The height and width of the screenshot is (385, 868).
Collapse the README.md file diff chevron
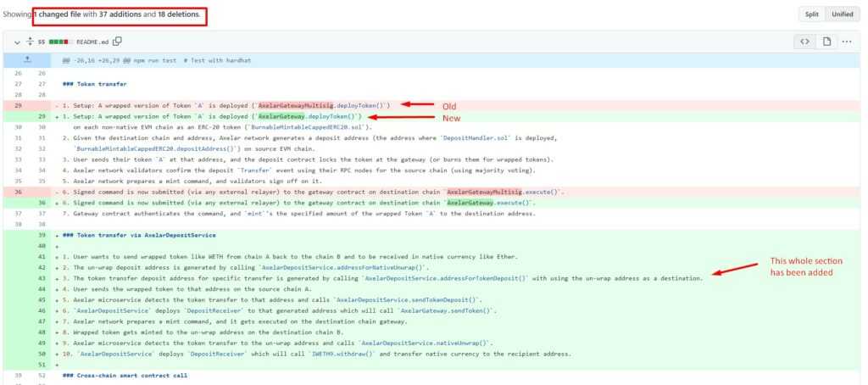[x=14, y=42]
